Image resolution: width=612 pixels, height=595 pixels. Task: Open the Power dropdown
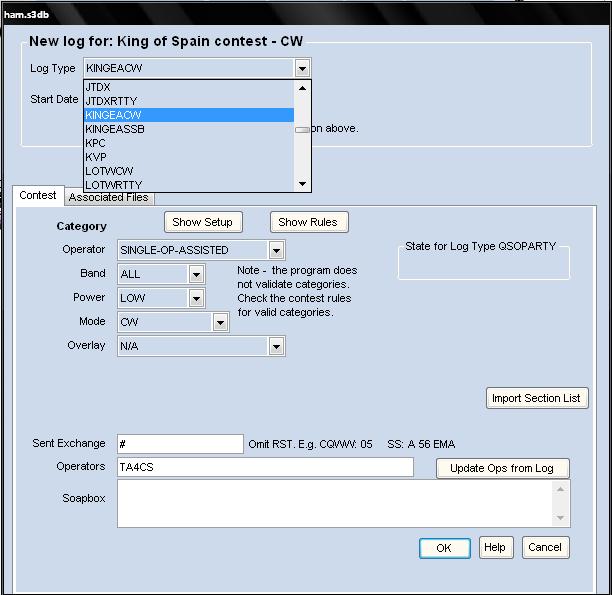pos(196,298)
